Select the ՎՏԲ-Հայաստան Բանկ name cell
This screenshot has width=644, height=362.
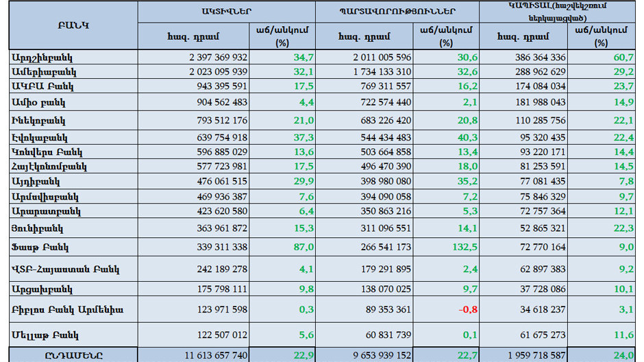tap(57, 269)
